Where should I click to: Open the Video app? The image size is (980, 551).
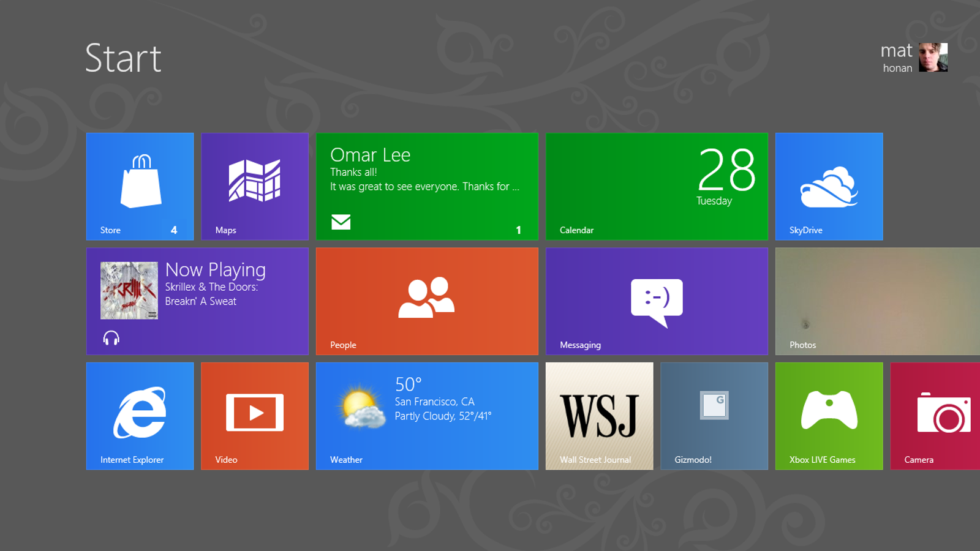254,416
